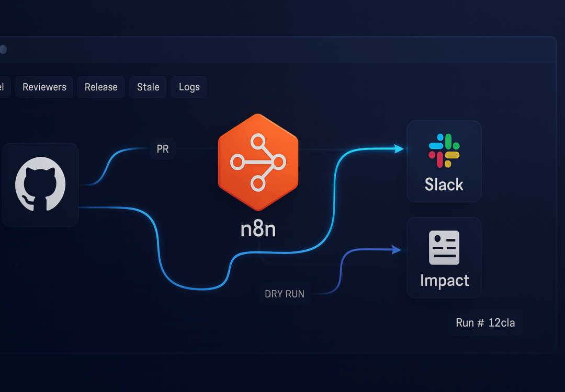This screenshot has height=392, width=565.
Task: Click the arrowhead pointing into Impact
Action: click(x=396, y=250)
